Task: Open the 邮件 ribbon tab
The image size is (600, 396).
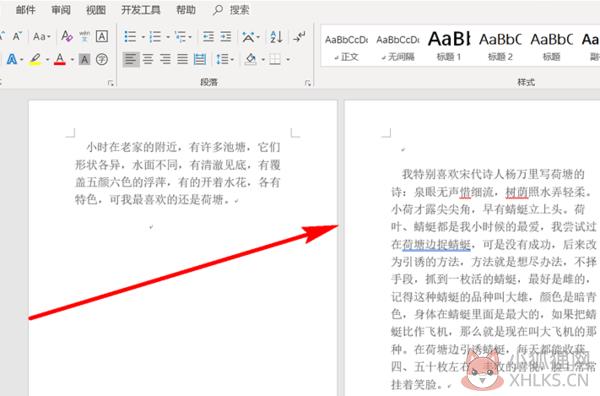Action: click(26, 10)
